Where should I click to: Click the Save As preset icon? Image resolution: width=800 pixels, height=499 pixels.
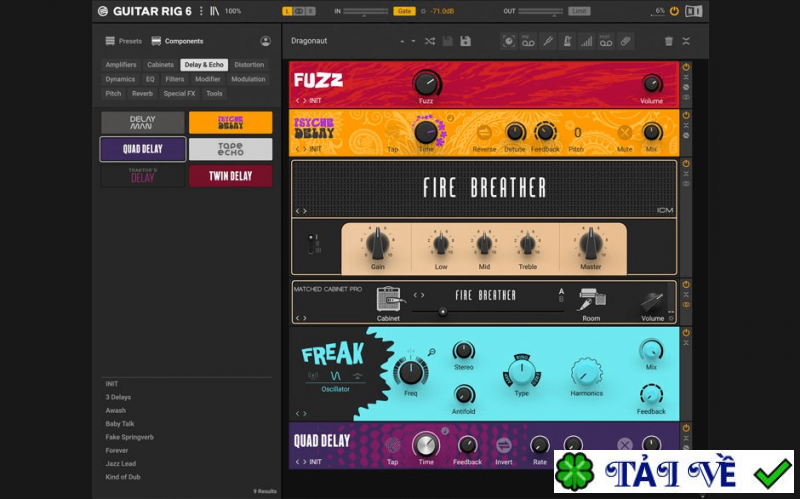point(465,41)
